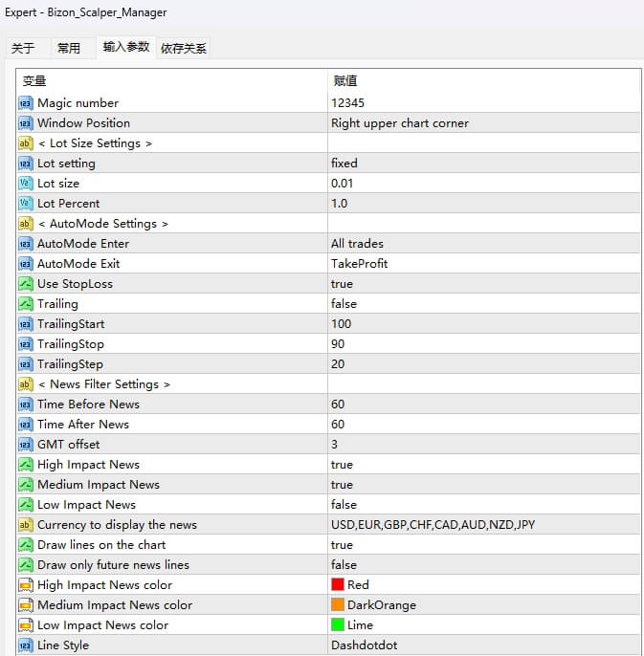Click the AutoMode Settings section icon
This screenshot has height=656, width=644.
(26, 224)
